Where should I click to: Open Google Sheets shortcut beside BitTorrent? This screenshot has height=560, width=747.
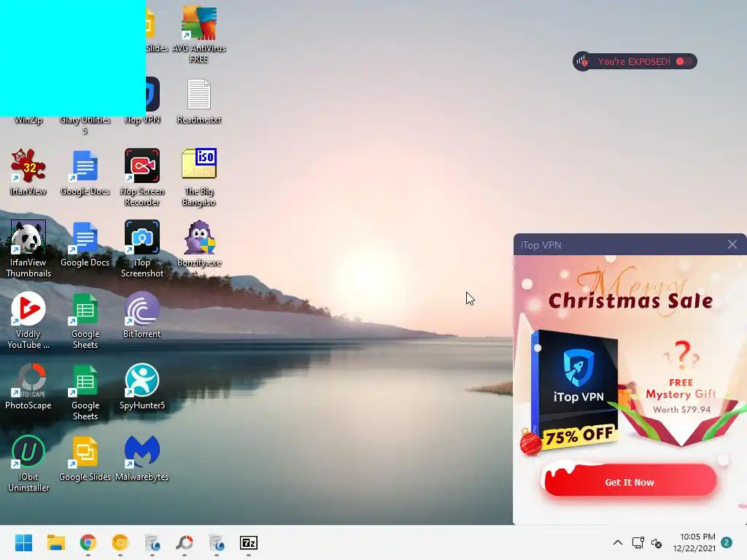pos(85,308)
